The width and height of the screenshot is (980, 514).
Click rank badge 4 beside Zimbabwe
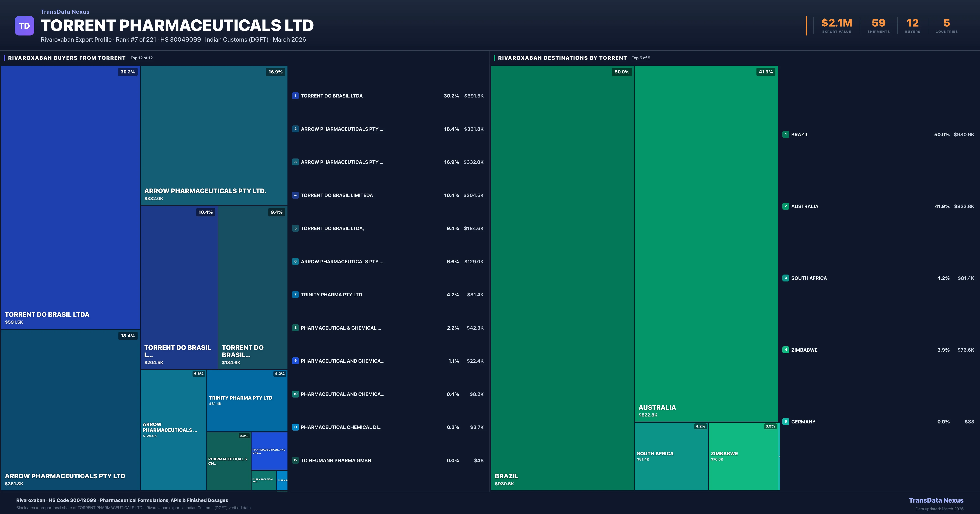point(786,350)
